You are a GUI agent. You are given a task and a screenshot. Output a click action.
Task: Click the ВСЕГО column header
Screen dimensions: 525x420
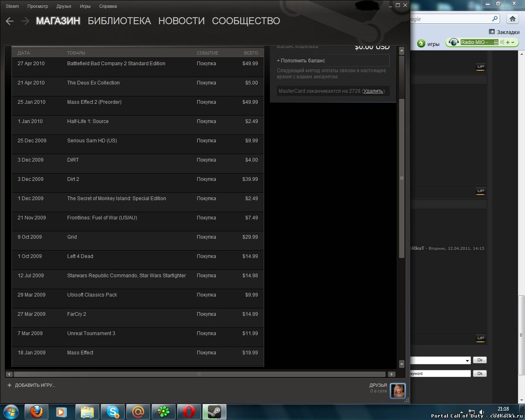251,53
